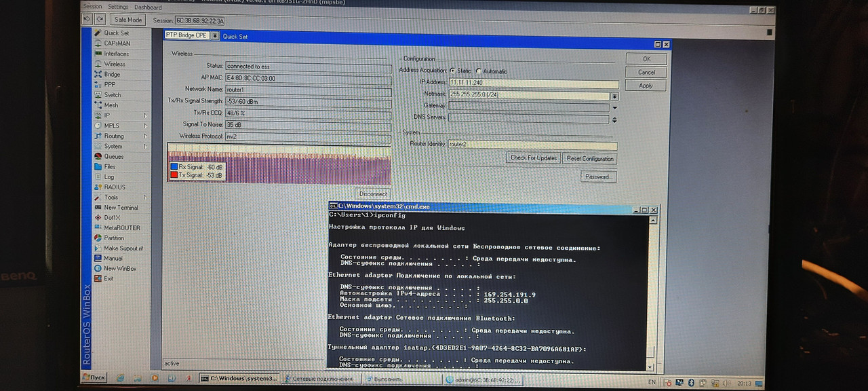Screen dimensions: 868x391
Task: Click the Password... button
Action: (x=599, y=176)
